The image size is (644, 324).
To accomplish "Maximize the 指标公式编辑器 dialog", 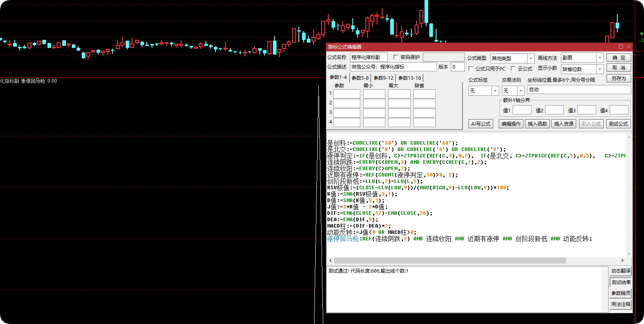I will click(x=621, y=47).
